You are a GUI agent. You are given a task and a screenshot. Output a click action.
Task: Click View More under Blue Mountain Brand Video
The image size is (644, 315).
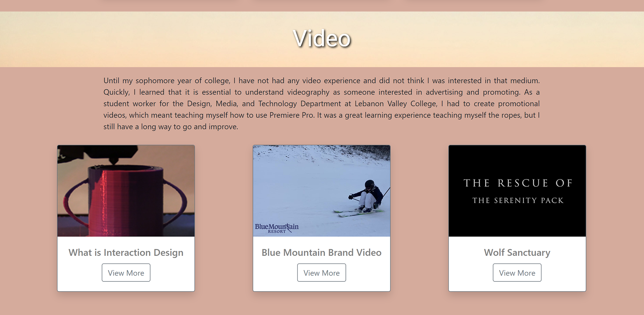[321, 273]
